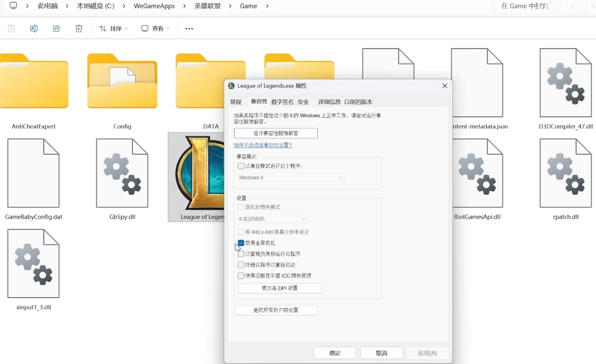Select the D3DCompiler_47.dll file icon
The height and width of the screenshot is (364, 596).
click(565, 83)
